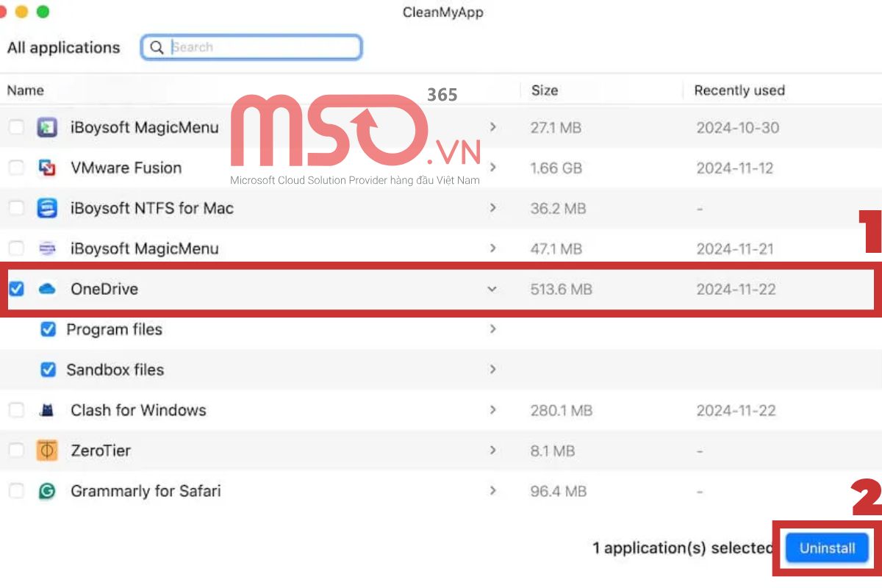Select the OneDrive app name
Screen dimensions: 882x588
[x=104, y=290]
